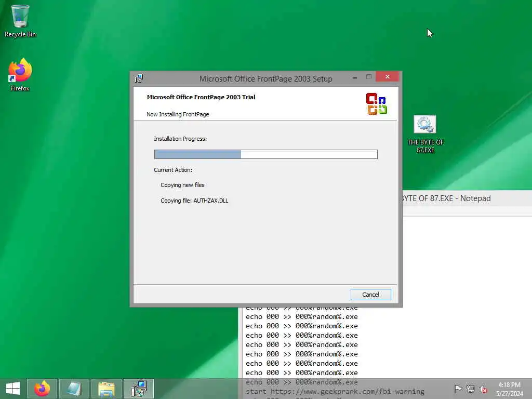Click the Notepad window title bar

467,198
